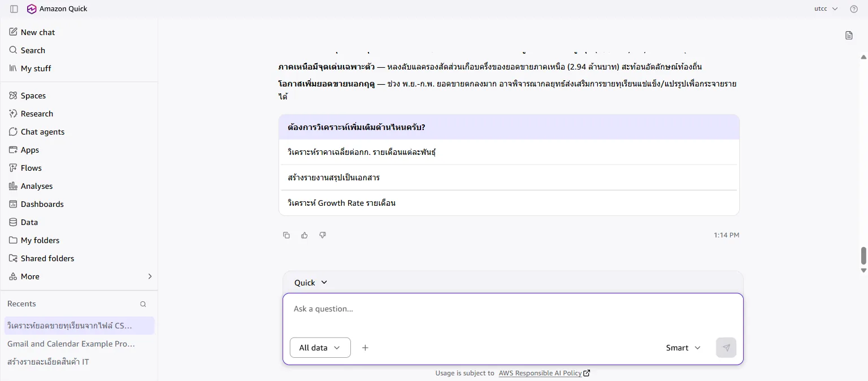Viewport: 868px width, 381px height.
Task: Click the ต้องการวิเคราะห์เพิ่มเติมด้านไหนครับ? heading
Action: (357, 127)
